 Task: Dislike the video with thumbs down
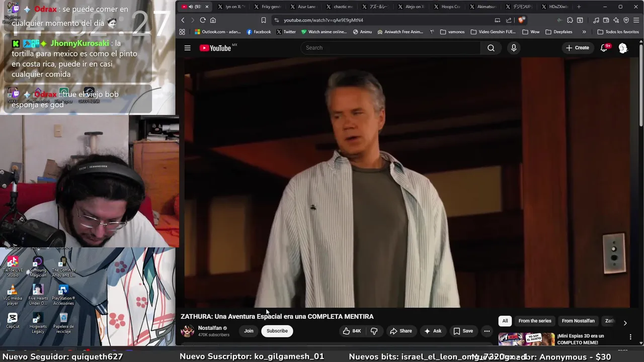pos(374,331)
